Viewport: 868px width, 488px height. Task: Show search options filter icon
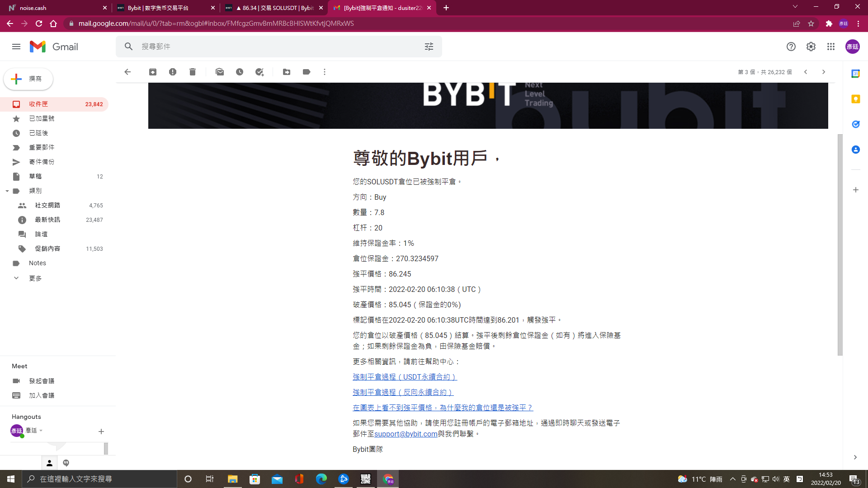(x=429, y=47)
